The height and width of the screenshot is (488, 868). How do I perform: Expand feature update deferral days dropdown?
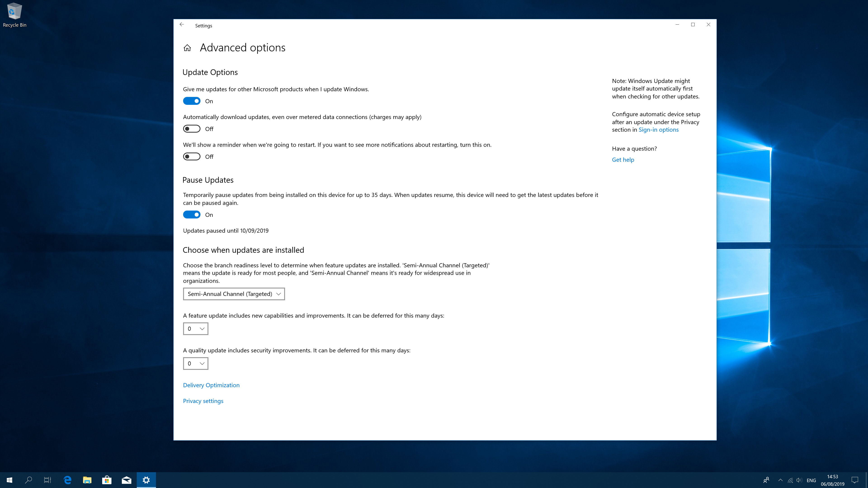(196, 328)
